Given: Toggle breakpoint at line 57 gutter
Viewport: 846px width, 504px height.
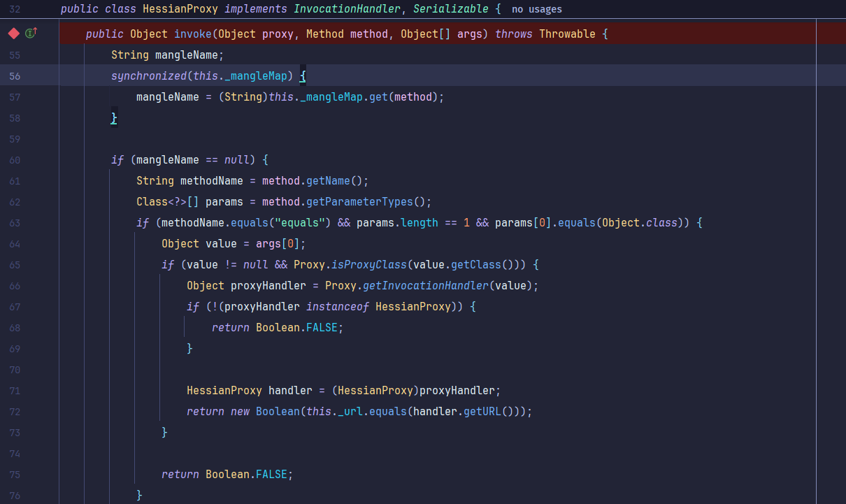Looking at the screenshot, I should tap(15, 97).
